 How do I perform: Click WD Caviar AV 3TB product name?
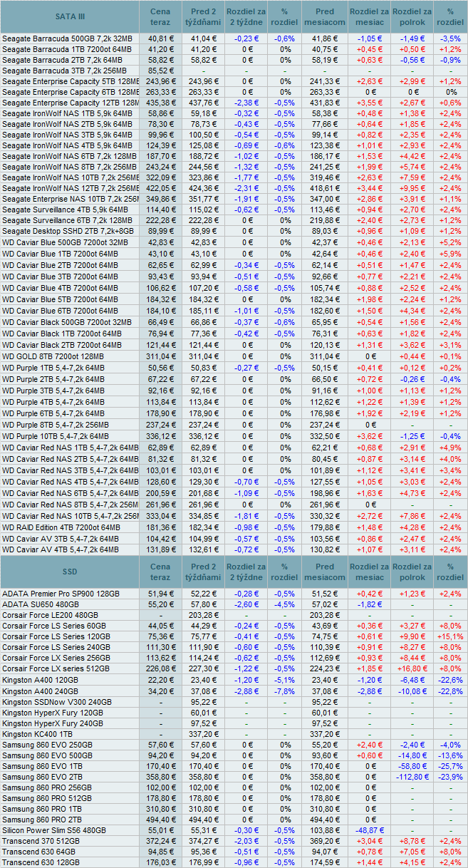[x=61, y=539]
